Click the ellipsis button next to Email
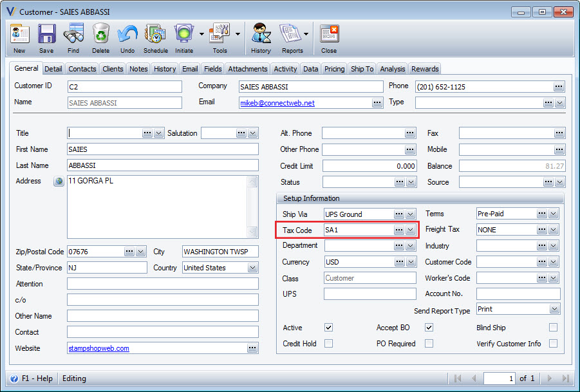 (x=377, y=103)
